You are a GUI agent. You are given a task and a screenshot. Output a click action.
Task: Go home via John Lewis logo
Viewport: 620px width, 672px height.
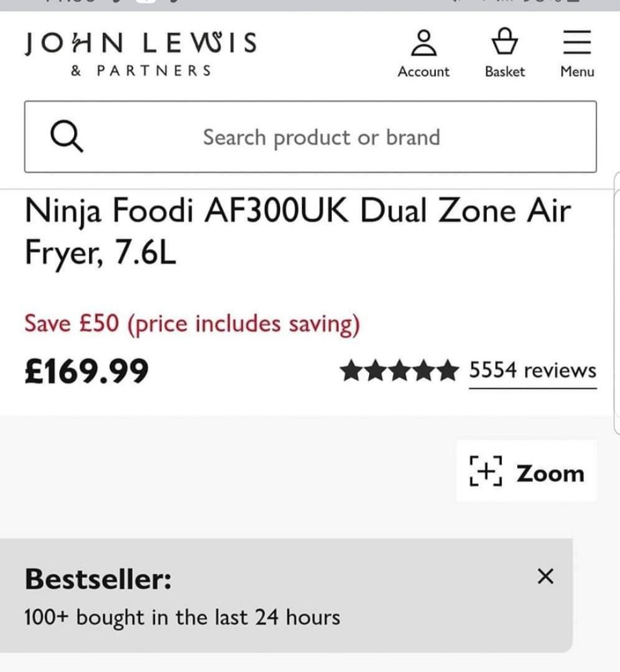141,43
